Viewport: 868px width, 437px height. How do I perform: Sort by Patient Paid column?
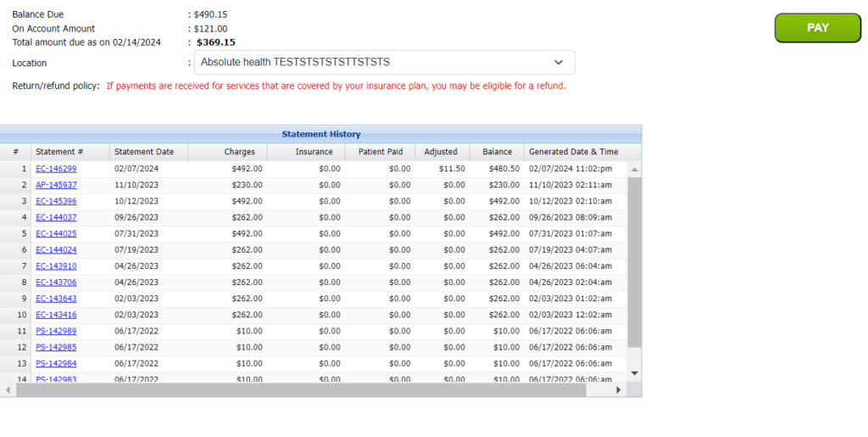[387, 152]
